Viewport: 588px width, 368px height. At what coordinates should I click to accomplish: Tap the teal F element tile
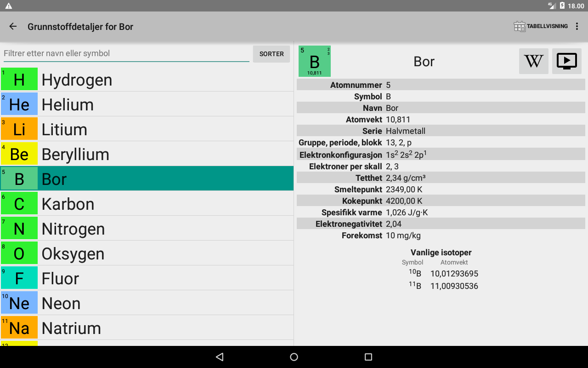click(19, 278)
